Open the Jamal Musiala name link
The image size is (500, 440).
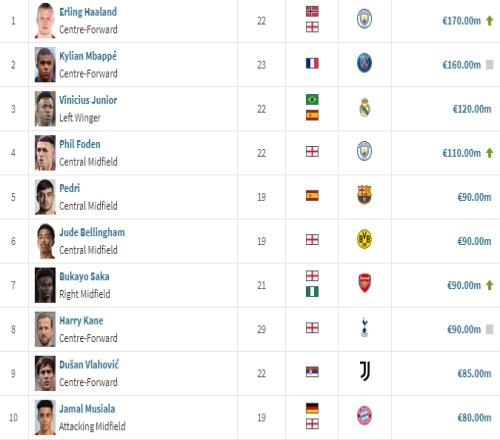[87, 409]
